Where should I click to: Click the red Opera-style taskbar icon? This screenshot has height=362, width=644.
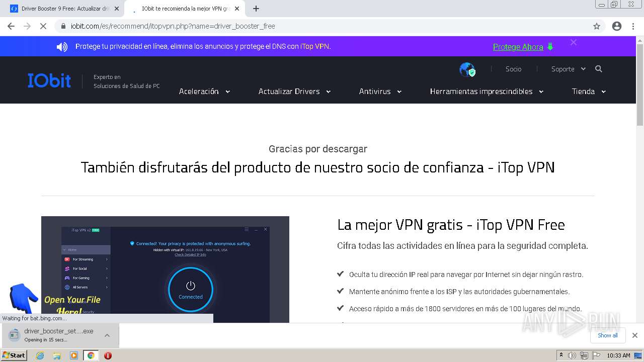pos(108,355)
